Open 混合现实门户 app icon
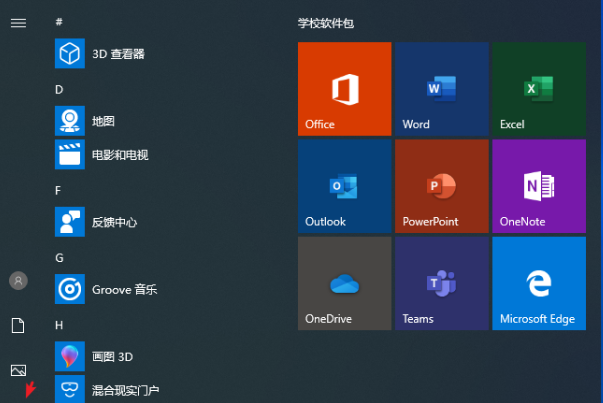 click(x=70, y=389)
